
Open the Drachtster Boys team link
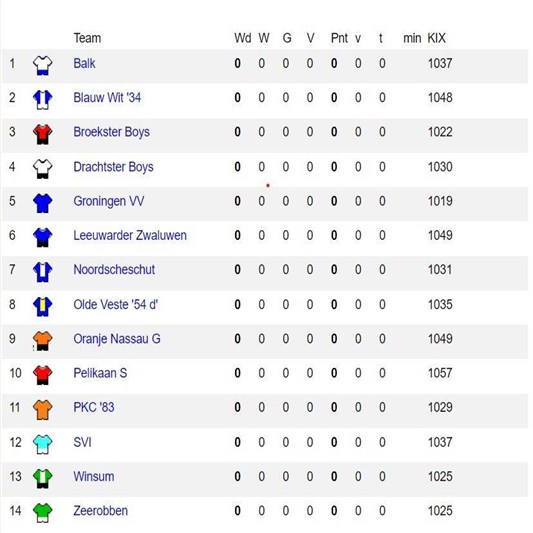pos(114,167)
